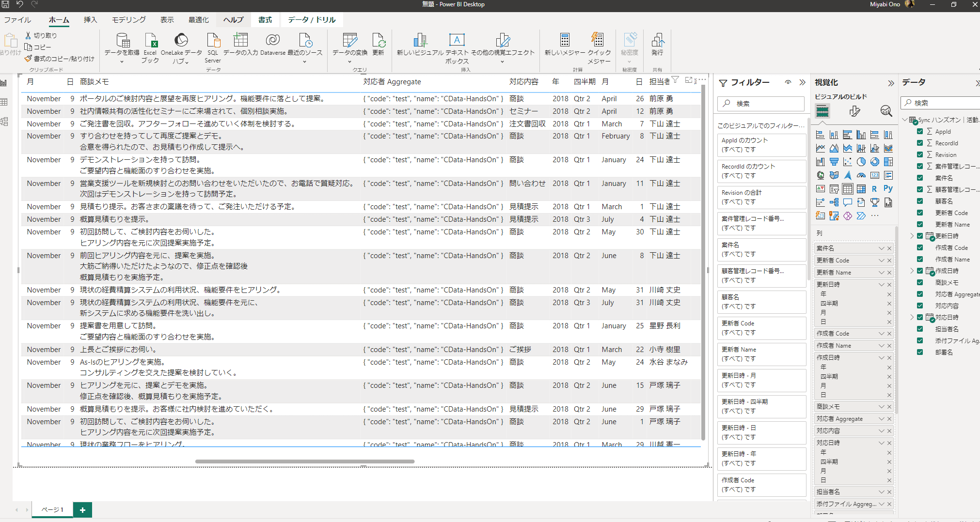Click the Dataverse icon in the ribbon
980x522 pixels.
pyautogui.click(x=272, y=45)
